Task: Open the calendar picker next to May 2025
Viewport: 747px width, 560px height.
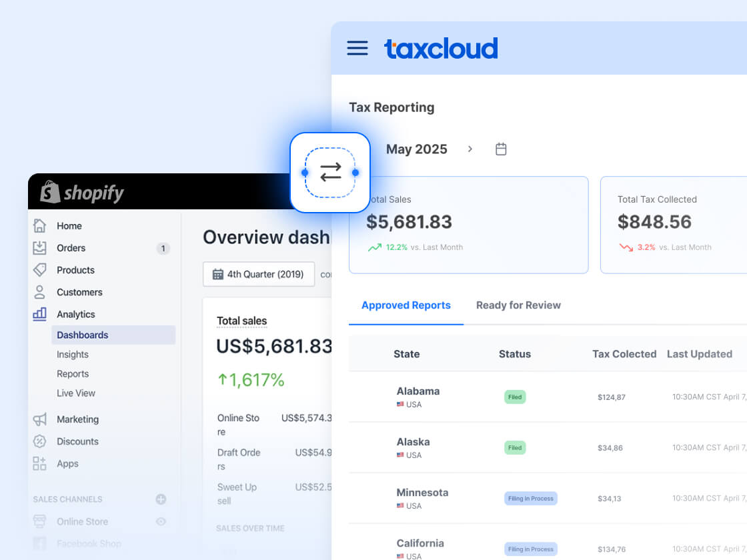Action: pyautogui.click(x=501, y=149)
